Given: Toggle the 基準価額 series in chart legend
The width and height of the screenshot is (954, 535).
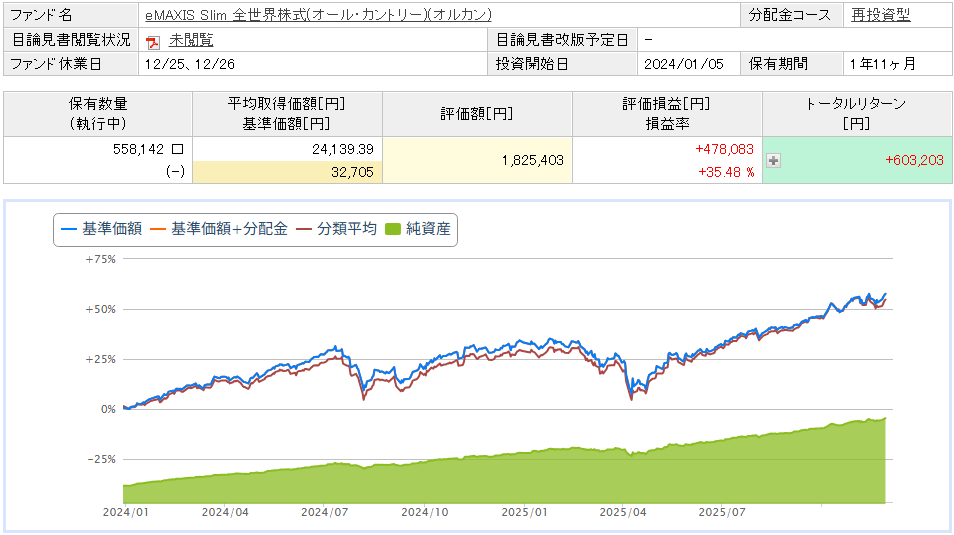Looking at the screenshot, I should (111, 229).
